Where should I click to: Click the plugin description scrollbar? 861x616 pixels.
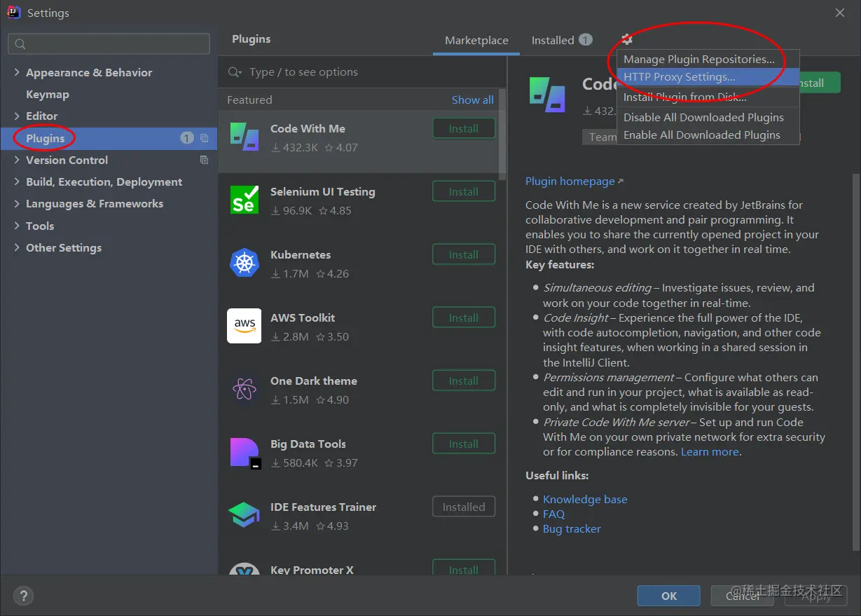tap(855, 362)
